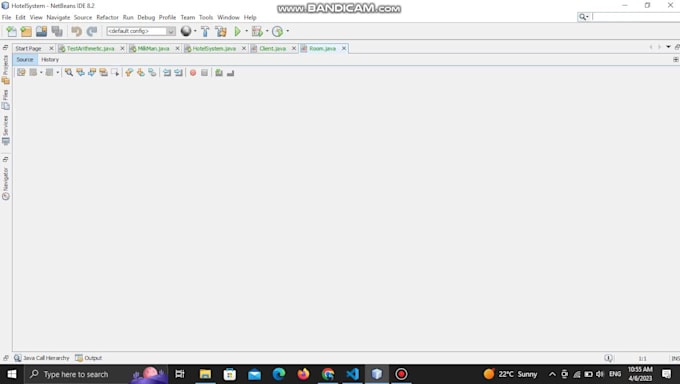Switch to History view
This screenshot has height=384, width=680.
click(x=50, y=59)
